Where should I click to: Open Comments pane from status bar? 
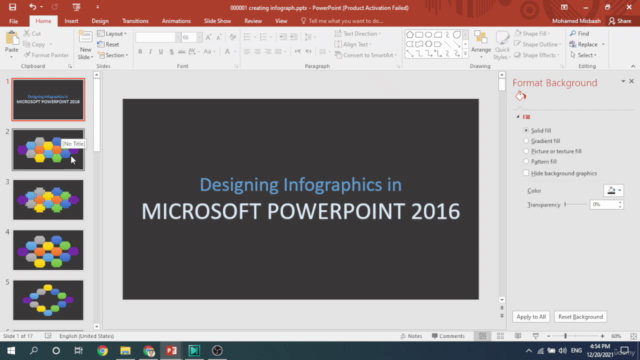(448, 336)
